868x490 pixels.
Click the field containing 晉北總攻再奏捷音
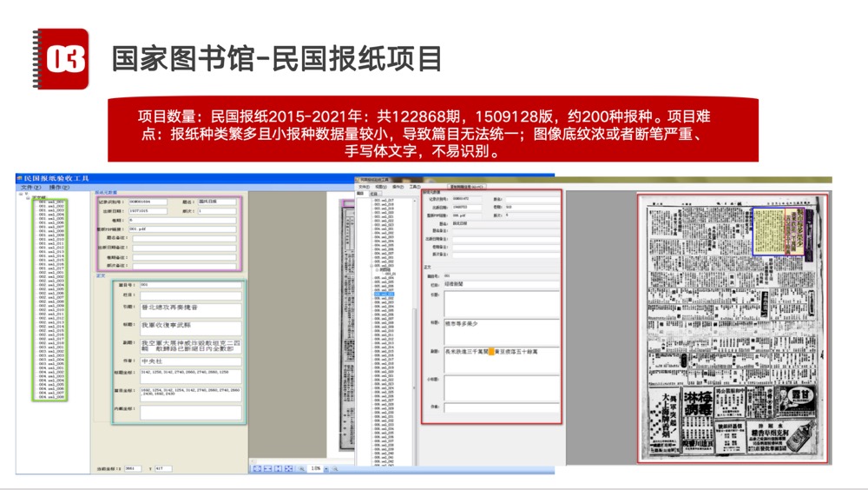189,308
